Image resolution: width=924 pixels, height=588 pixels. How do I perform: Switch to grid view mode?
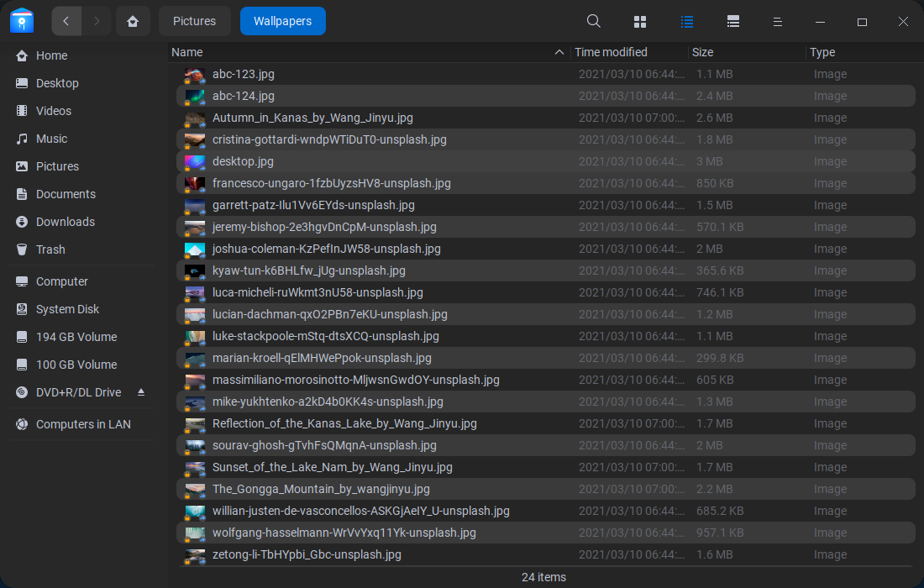click(639, 20)
